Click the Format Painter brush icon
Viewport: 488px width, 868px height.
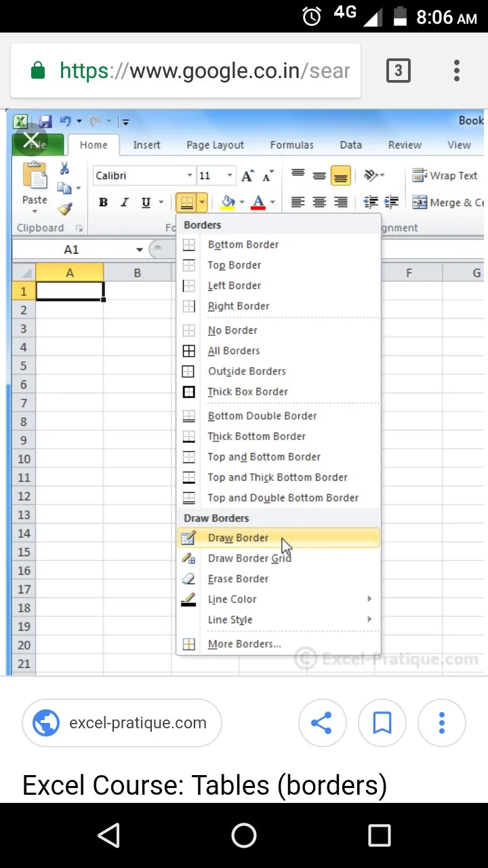click(65, 208)
